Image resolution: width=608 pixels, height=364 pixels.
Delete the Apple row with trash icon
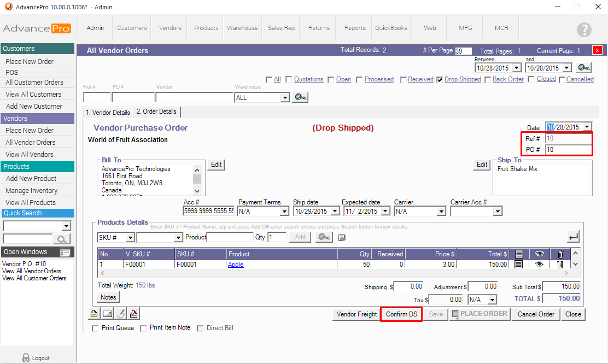point(560,265)
